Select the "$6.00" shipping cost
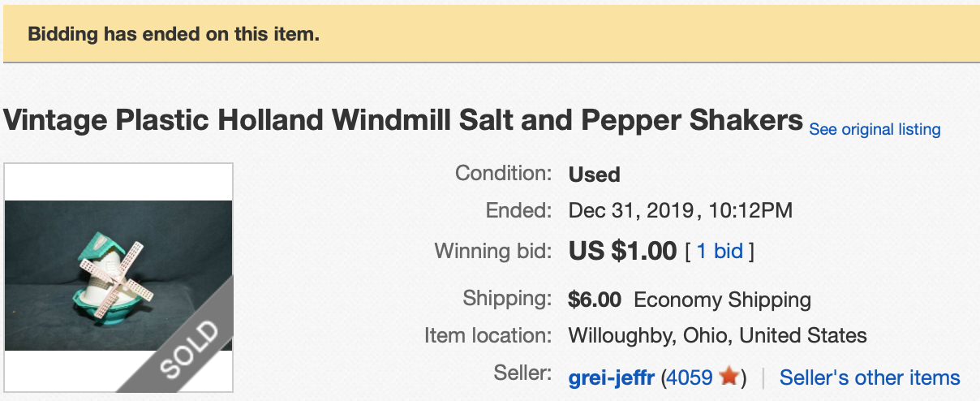The width and height of the screenshot is (980, 401). (x=595, y=300)
